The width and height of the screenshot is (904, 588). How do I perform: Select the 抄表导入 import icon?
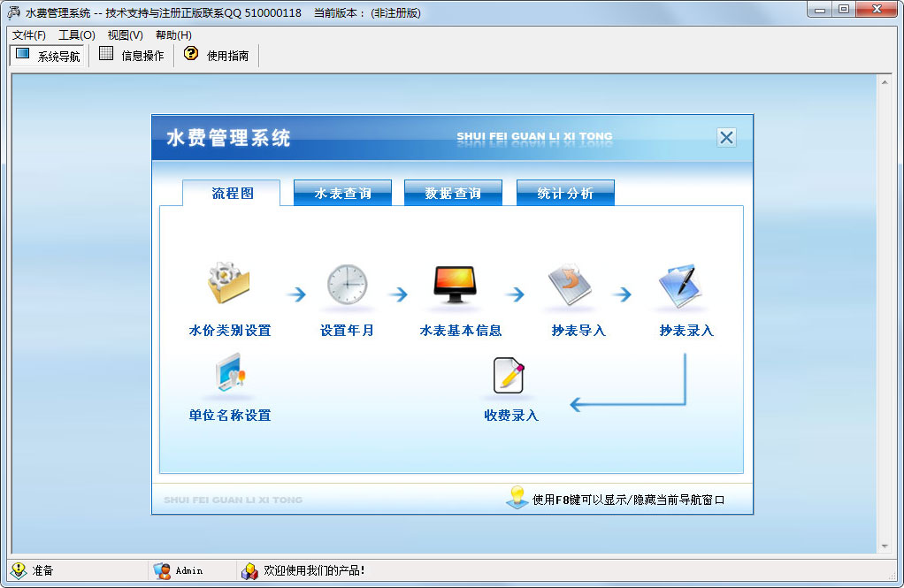pos(570,285)
